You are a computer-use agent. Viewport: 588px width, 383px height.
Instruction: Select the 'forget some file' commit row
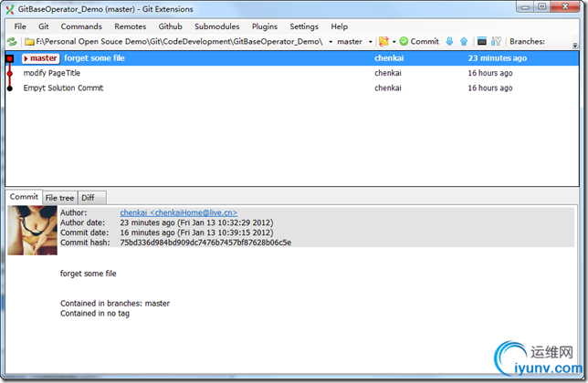(292, 58)
